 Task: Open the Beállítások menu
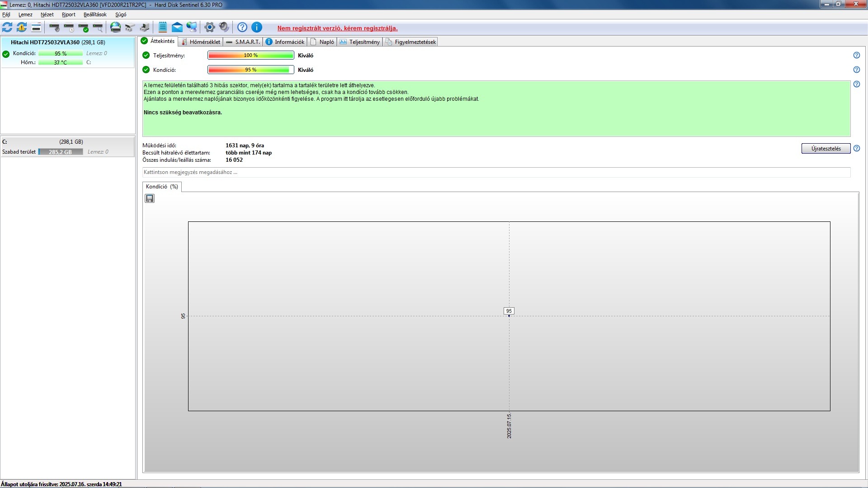click(95, 14)
